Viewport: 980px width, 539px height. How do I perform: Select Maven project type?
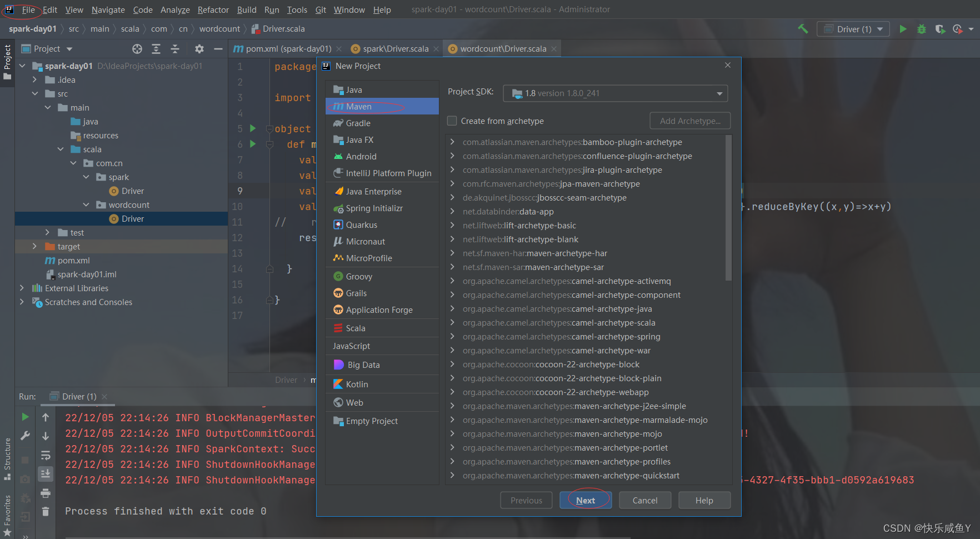point(382,107)
